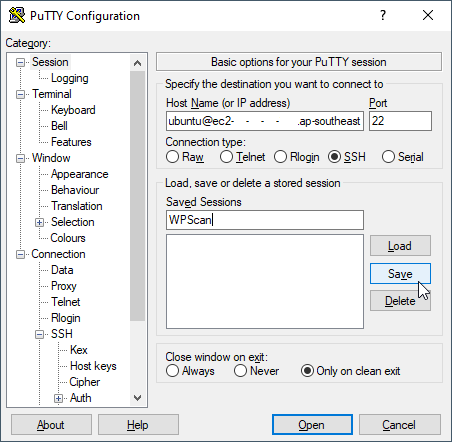Viewport: 452px width, 442px height.
Task: Set close window on exit to Never
Action: click(x=240, y=371)
